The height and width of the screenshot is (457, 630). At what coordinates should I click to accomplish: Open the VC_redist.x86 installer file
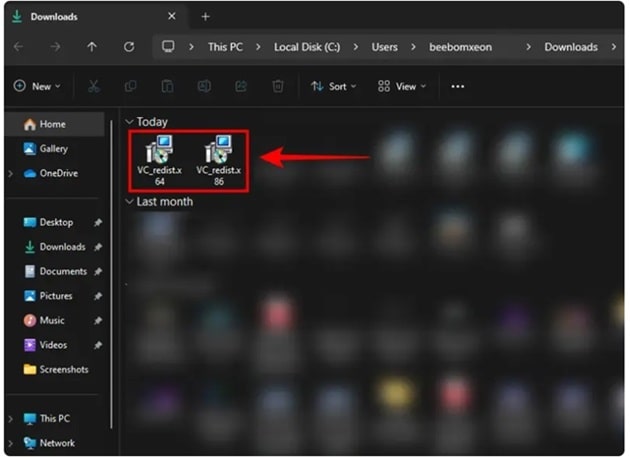click(218, 159)
